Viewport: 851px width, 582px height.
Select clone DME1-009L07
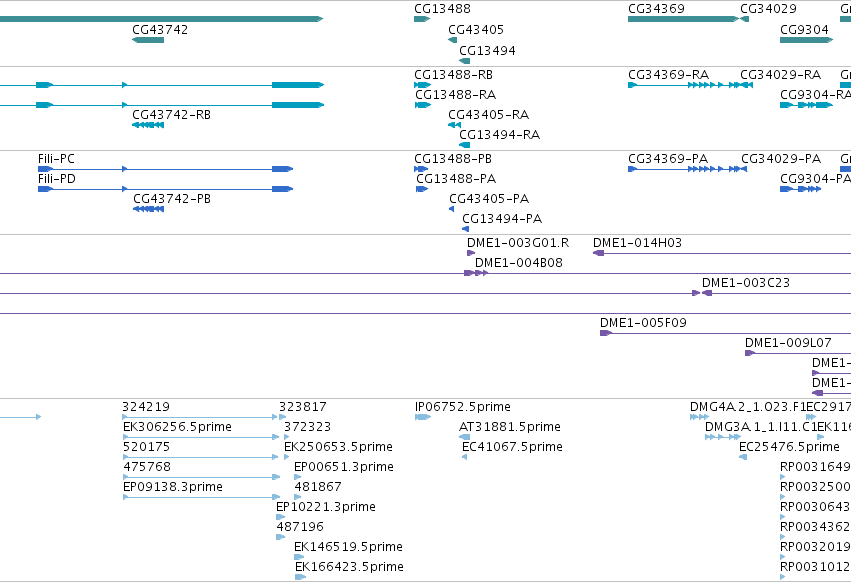[798, 353]
